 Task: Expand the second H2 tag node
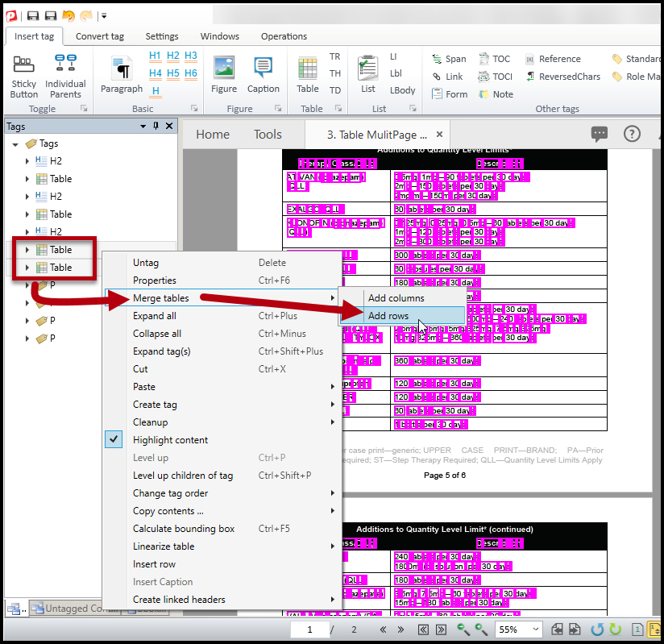[27, 197]
